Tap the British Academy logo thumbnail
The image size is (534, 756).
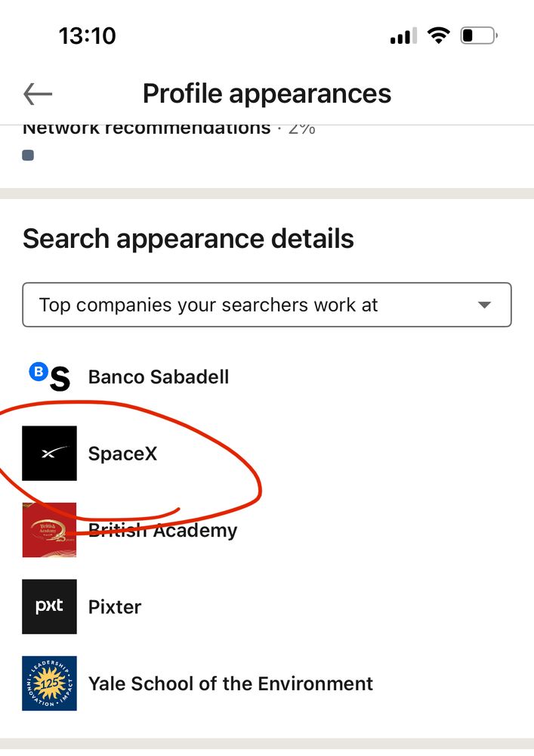click(50, 530)
